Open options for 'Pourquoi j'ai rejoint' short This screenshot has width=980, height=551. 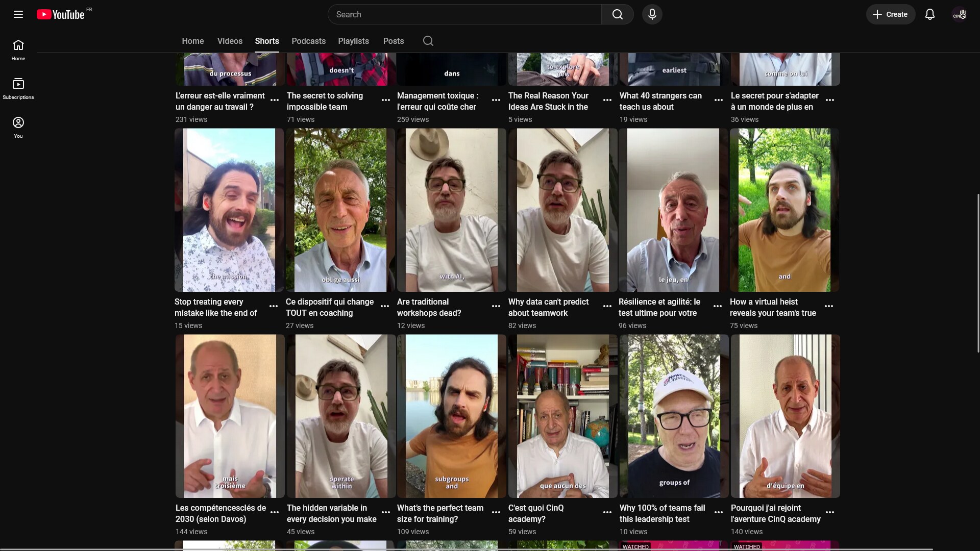(830, 512)
